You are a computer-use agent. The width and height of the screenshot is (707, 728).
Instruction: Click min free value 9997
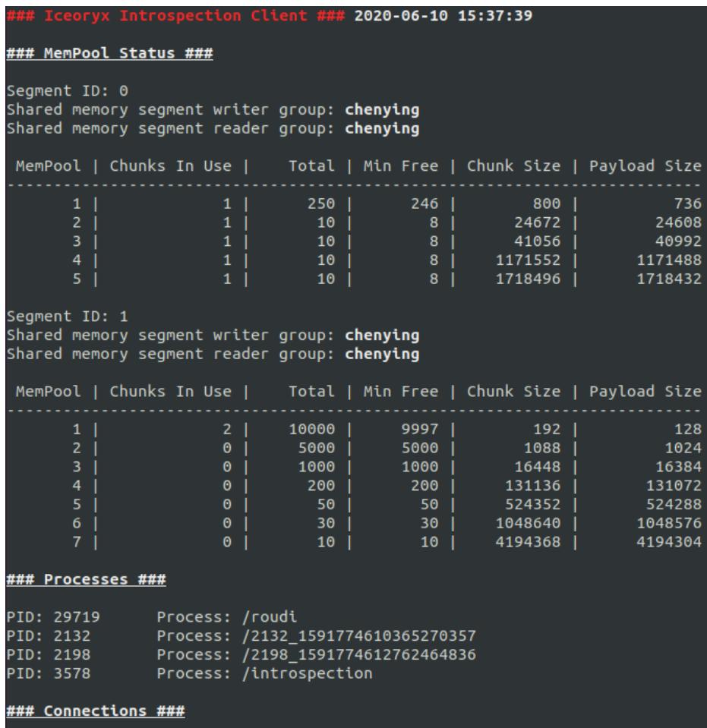pyautogui.click(x=419, y=430)
